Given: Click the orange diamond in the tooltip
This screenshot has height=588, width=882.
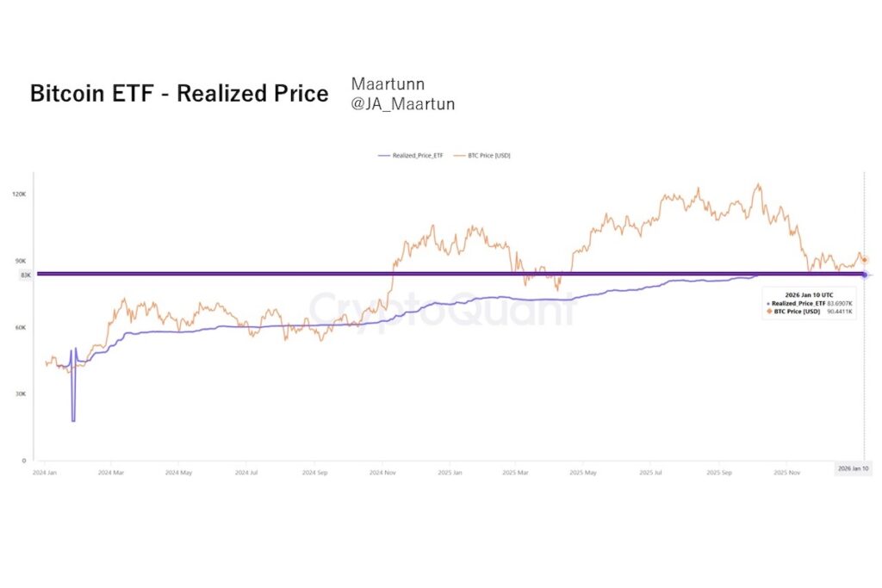Looking at the screenshot, I should [767, 311].
